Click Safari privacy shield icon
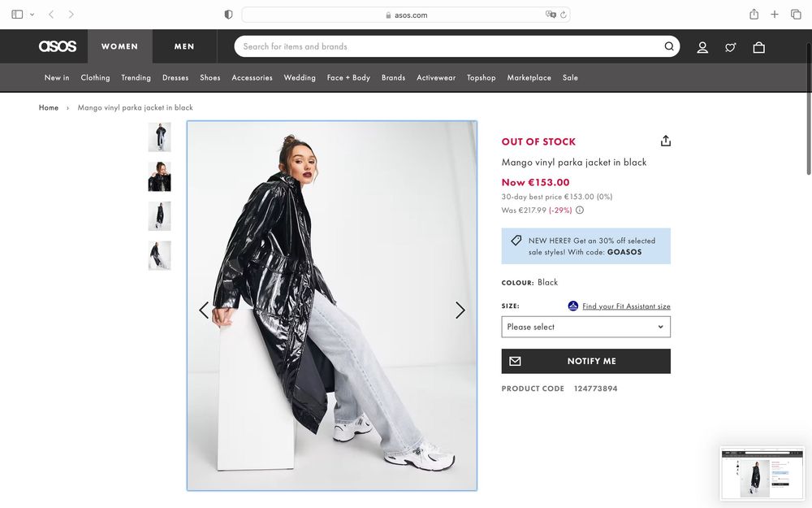812x508 pixels. pos(228,15)
